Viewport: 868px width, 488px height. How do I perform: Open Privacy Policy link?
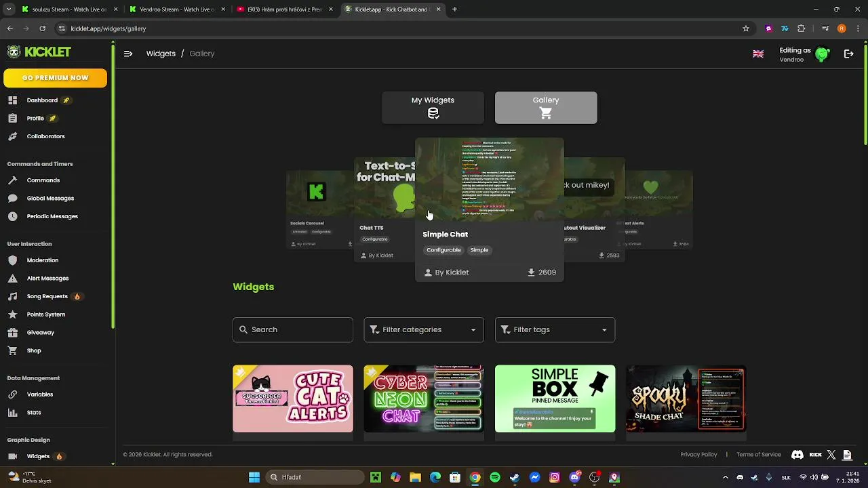pos(698,455)
